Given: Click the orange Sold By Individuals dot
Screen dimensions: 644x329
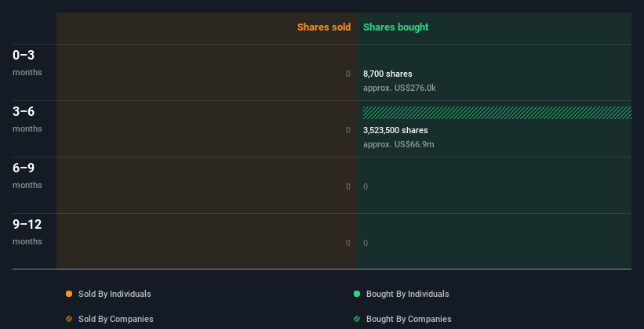Looking at the screenshot, I should click(x=69, y=294).
